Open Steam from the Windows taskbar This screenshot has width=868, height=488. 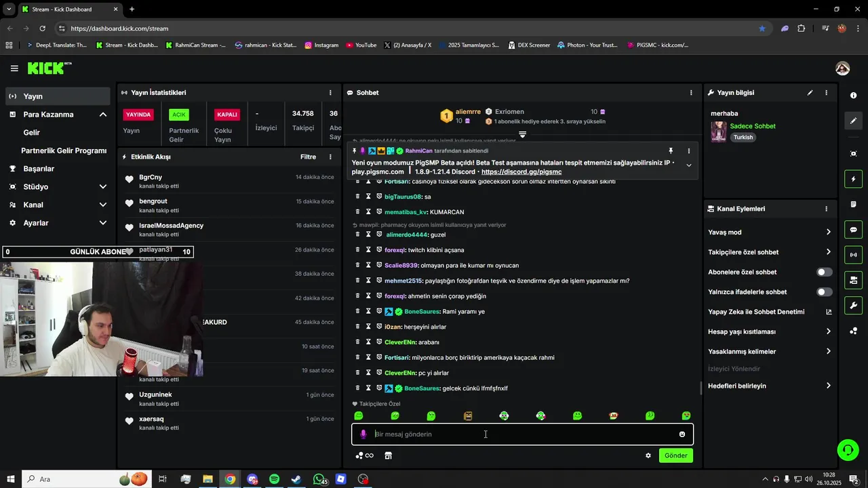[296, 479]
